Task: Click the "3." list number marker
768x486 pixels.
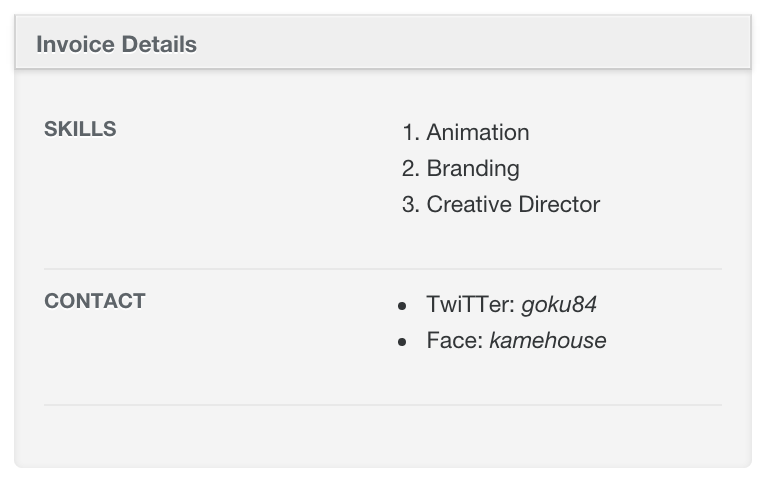Action: tap(410, 204)
